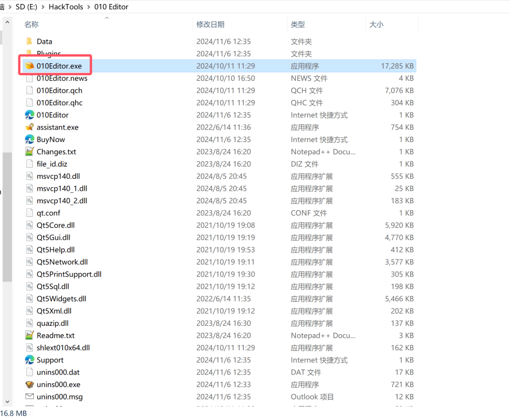This screenshot has width=510, height=420.
Task: Go to SD (E:) in the breadcrumb
Action: tap(26, 7)
